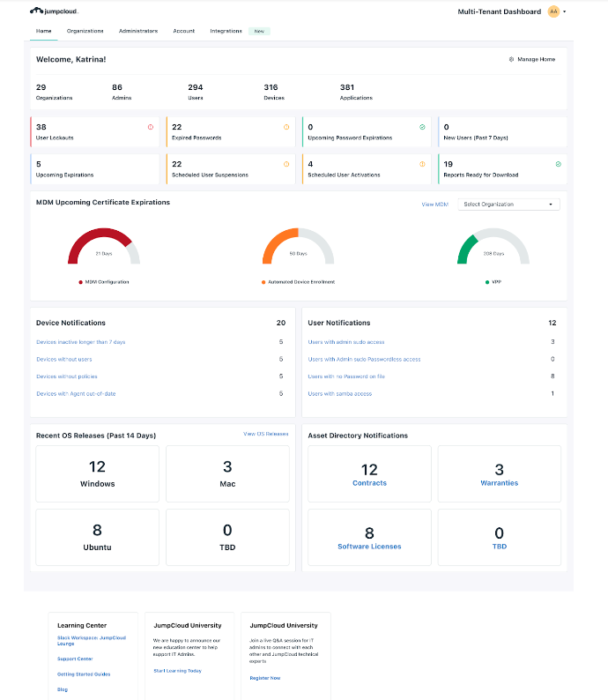The image size is (608, 700).
Task: Click the Expired Passwords warning icon
Action: click(286, 127)
